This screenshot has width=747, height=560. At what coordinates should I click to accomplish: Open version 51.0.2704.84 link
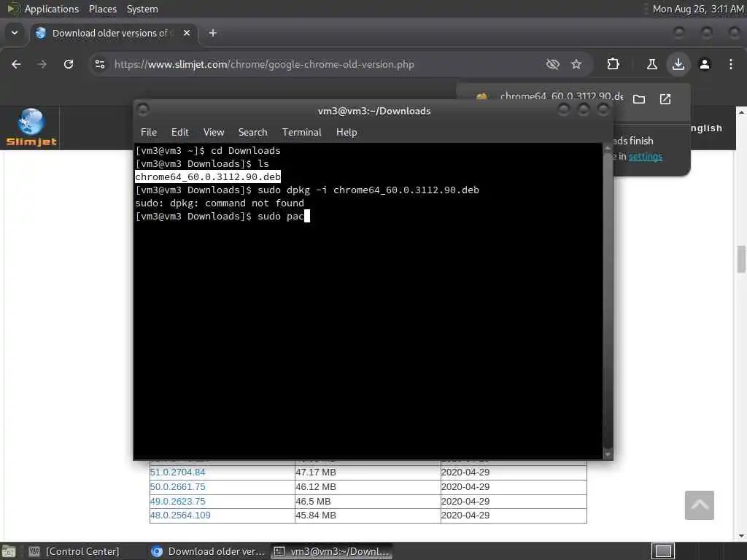click(178, 472)
